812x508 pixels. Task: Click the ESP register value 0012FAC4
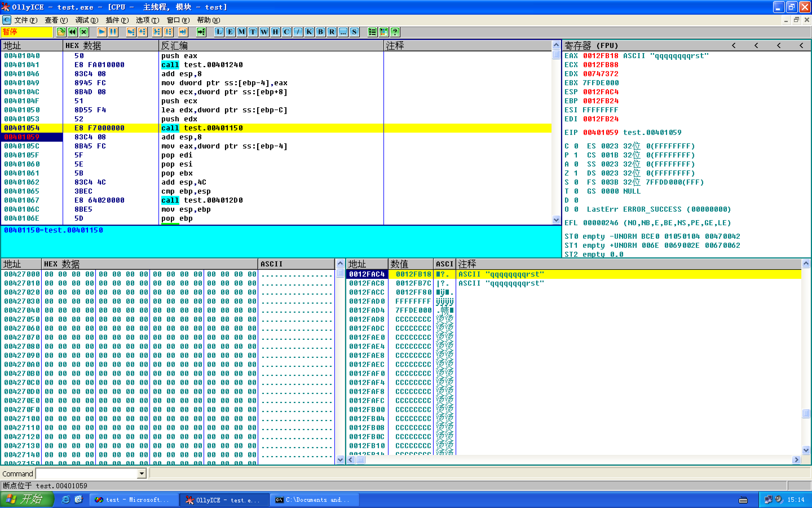pos(601,92)
